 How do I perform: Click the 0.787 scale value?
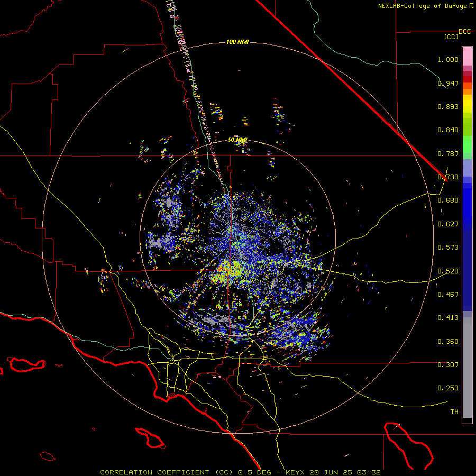click(448, 153)
